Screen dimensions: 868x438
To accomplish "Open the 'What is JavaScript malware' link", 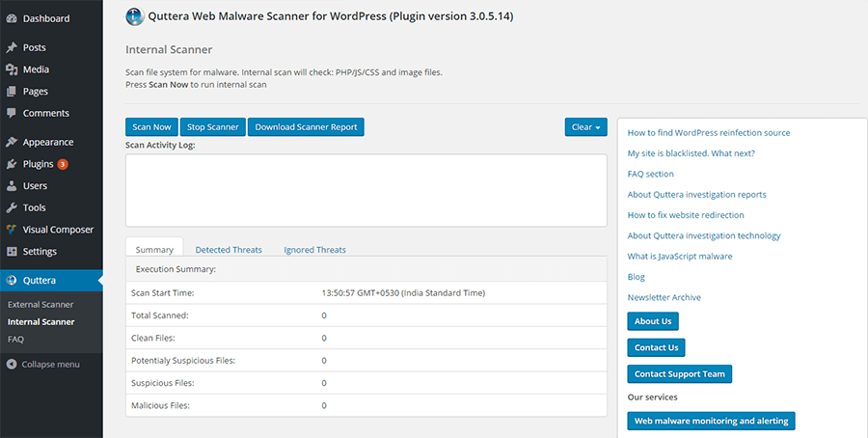I will click(x=679, y=257).
